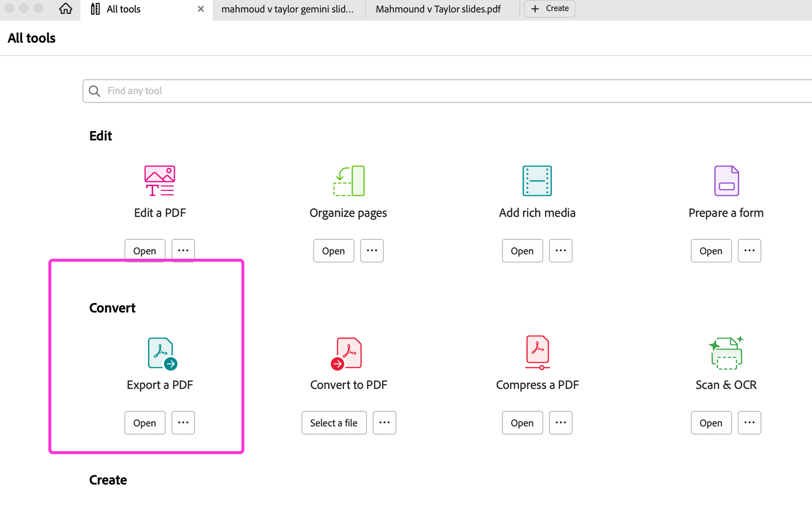
Task: Click the Prepare a form icon
Action: (x=726, y=180)
